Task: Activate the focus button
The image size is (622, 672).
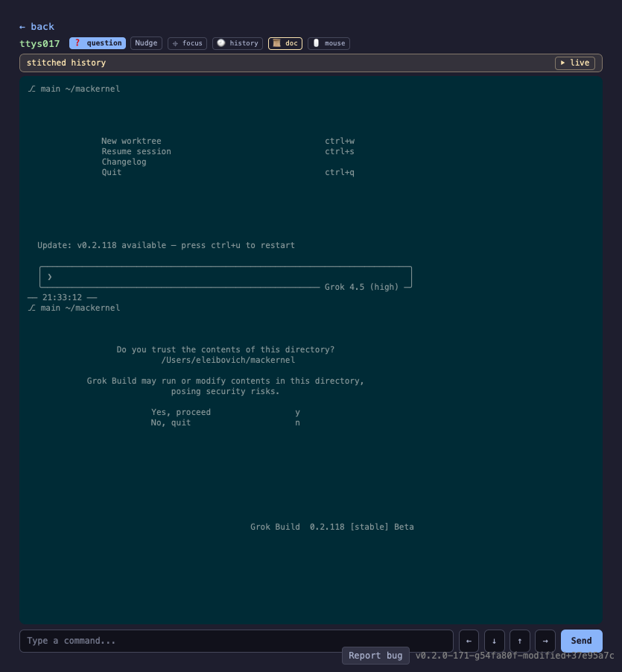Action: (x=187, y=43)
